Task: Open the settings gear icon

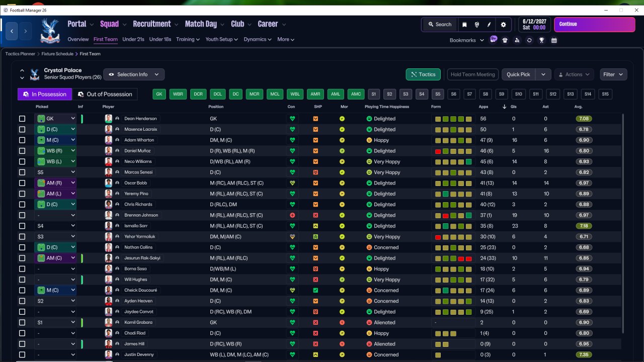Action: point(503,24)
